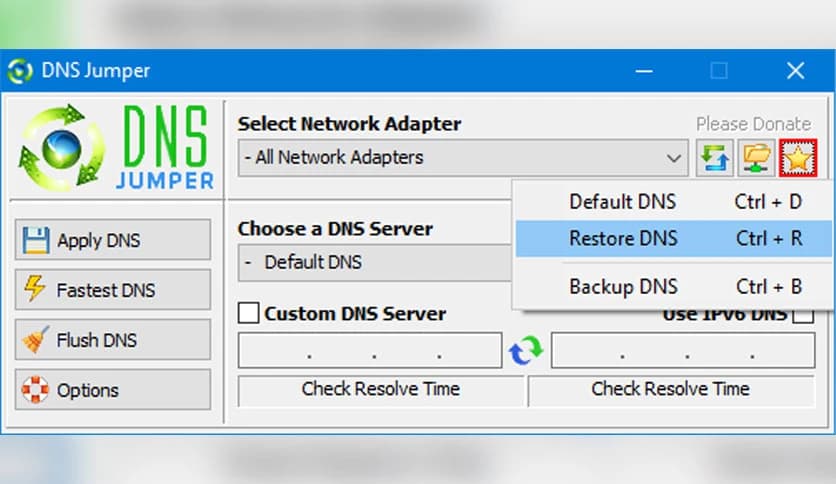Click the Apply DNS button
Viewport: 836px width, 484px height.
click(x=112, y=240)
